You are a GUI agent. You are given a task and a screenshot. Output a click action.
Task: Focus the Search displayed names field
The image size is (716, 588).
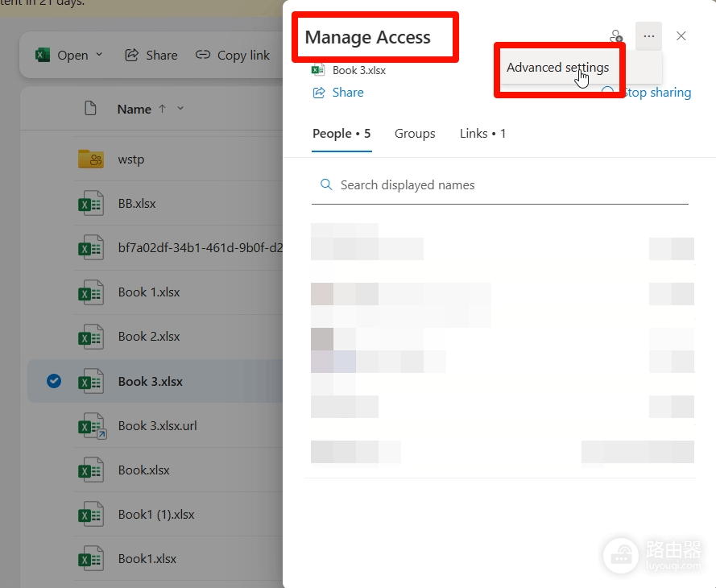[499, 185]
